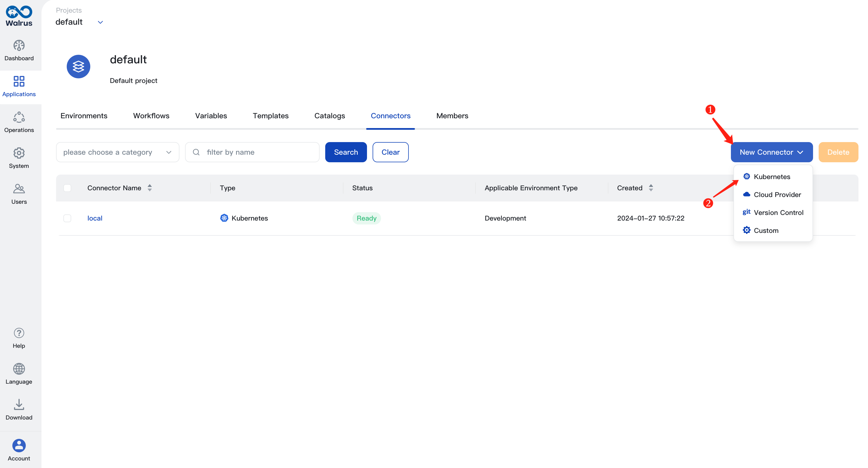Go to Applications in sidebar
This screenshot has height=468, width=868.
[19, 87]
